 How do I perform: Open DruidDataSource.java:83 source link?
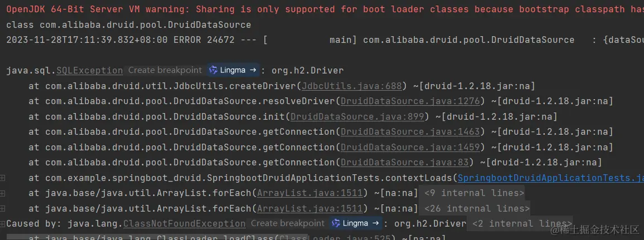click(x=405, y=163)
